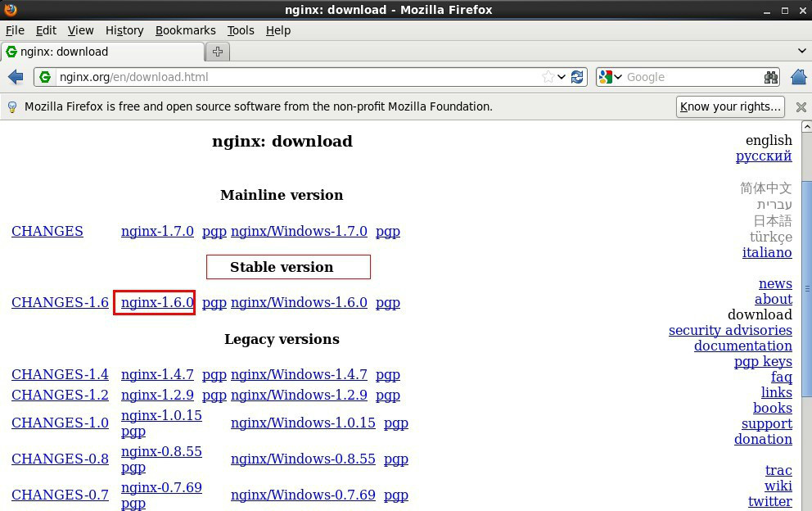Download legacy nginx-1.2.9

157,395
